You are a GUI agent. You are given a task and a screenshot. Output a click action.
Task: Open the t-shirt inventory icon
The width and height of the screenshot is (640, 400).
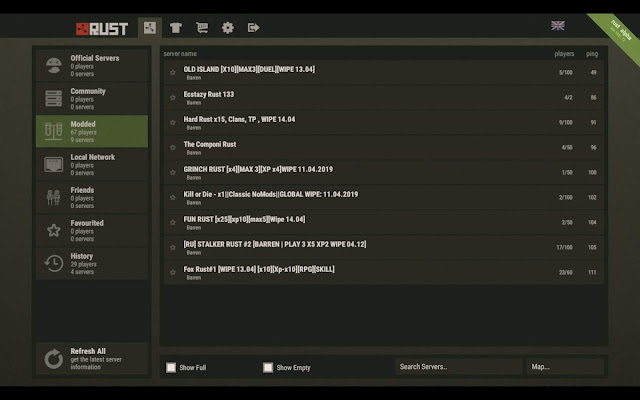176,28
